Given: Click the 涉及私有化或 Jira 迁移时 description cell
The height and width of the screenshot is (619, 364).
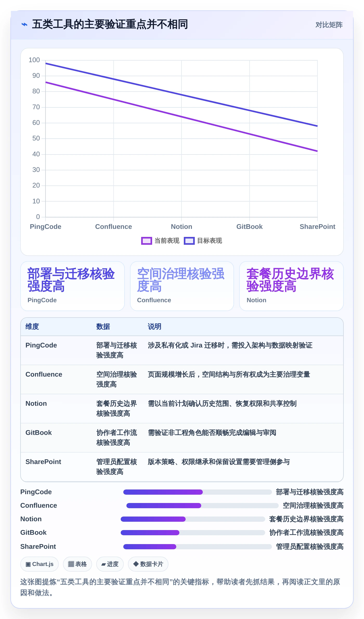Looking at the screenshot, I should (230, 345).
